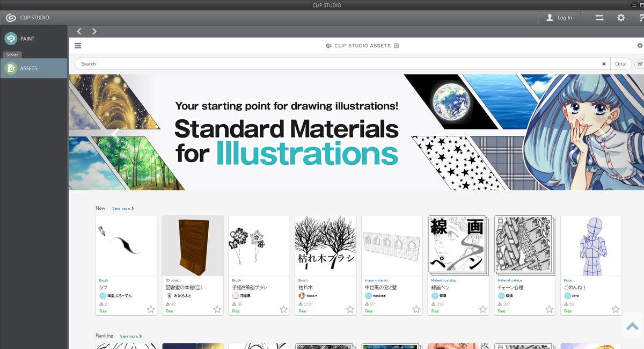
Task: Click the jomo author name
Action: click(575, 296)
